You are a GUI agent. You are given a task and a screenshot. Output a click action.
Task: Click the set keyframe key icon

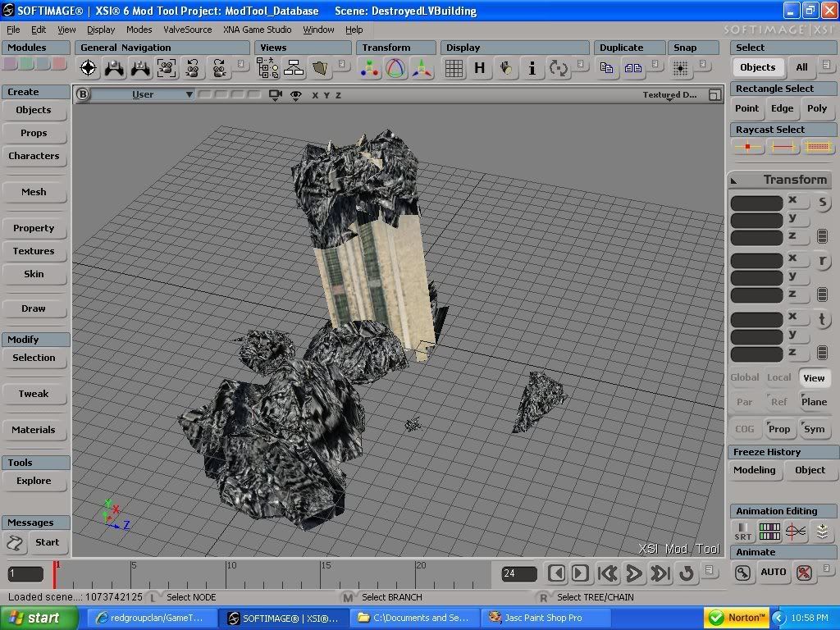742,573
